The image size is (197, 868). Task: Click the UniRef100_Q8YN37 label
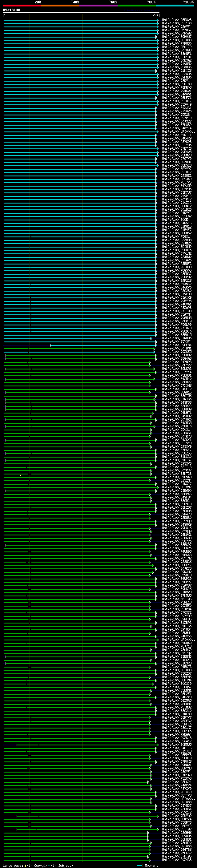coord(176,805)
